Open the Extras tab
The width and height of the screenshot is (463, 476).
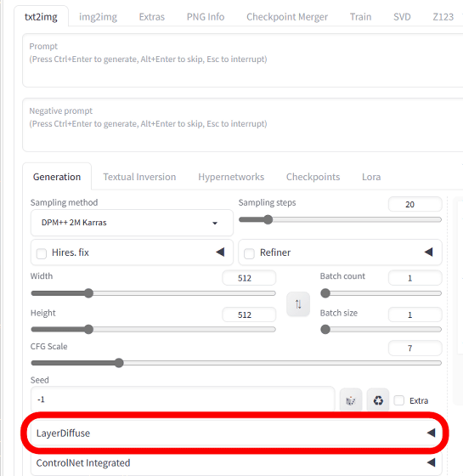tap(152, 17)
